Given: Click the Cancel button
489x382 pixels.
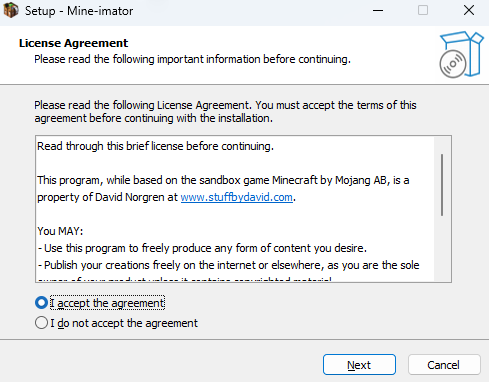Looking at the screenshot, I should point(444,365).
